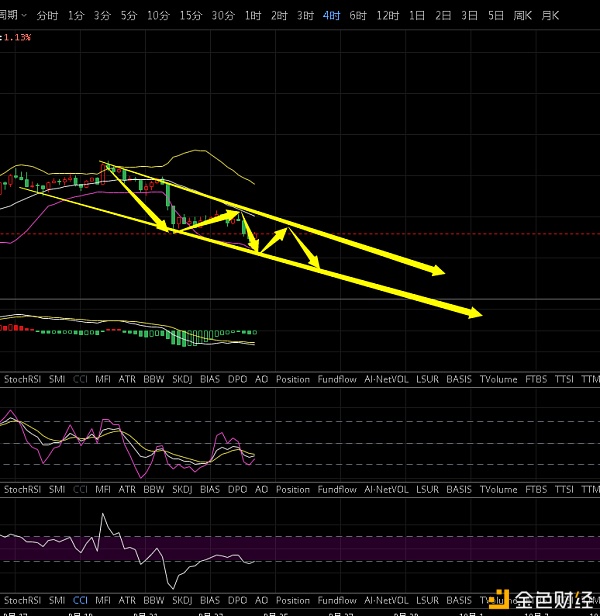Screen dimensions: 600x616
Task: Open the 周K weekly candlestick view
Action: click(x=522, y=16)
